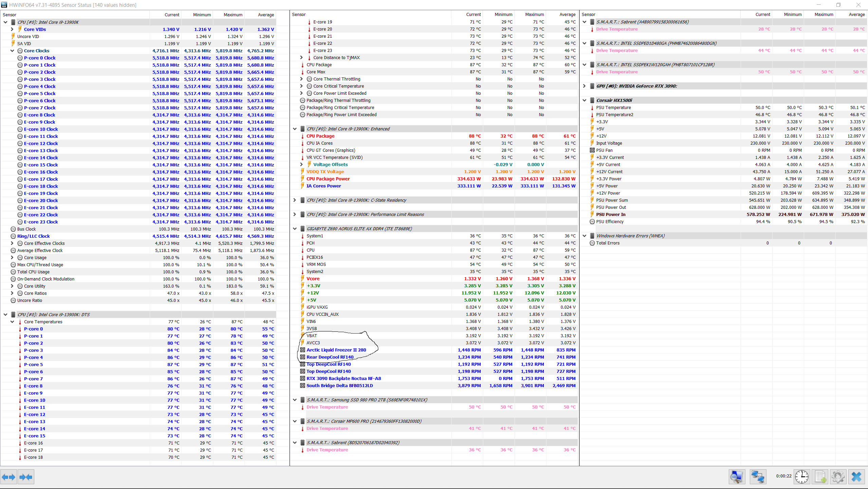Expand the Core Thermal Throttling row

tap(302, 79)
